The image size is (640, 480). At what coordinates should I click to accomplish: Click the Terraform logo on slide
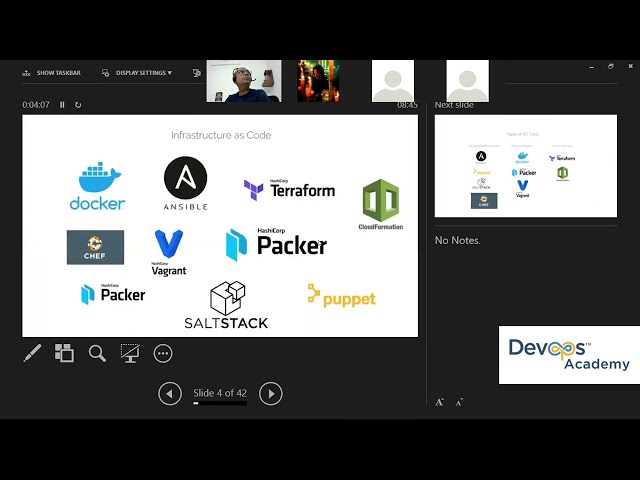(x=289, y=190)
